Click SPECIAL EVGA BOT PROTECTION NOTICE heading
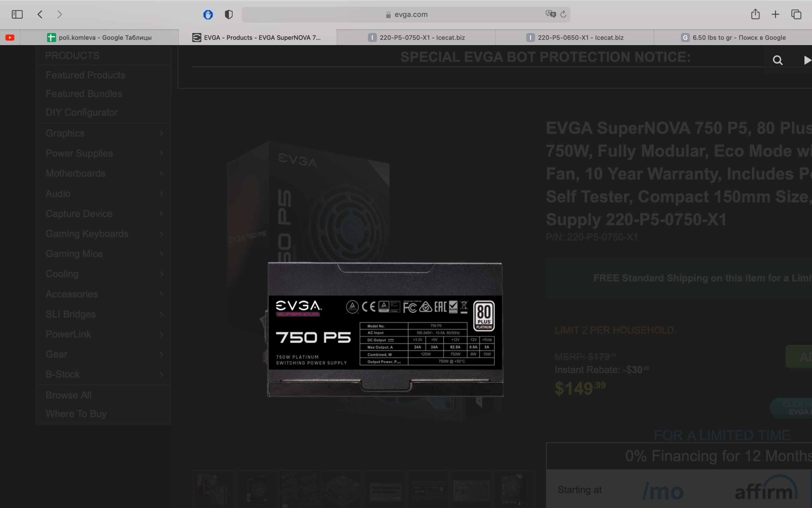Viewport: 812px width, 508px height. click(546, 57)
